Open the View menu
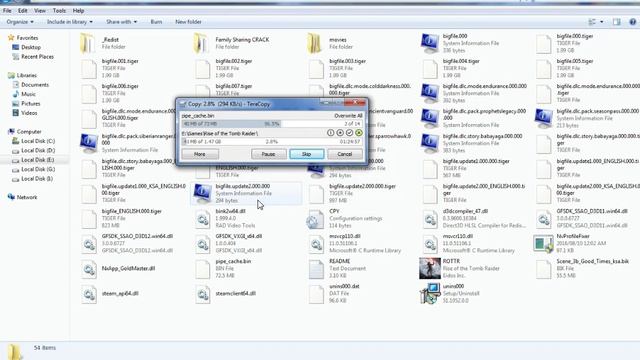The image size is (640, 360). 40,11
